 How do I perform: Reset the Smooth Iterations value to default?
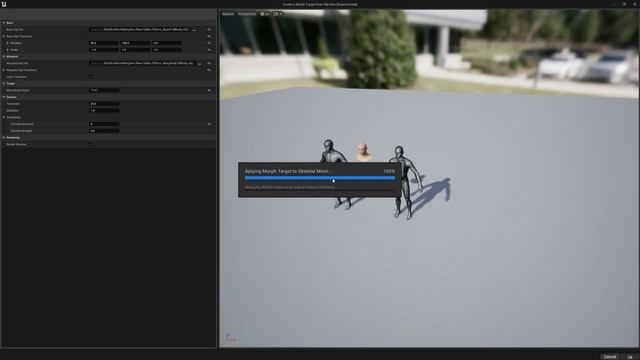pyautogui.click(x=209, y=124)
